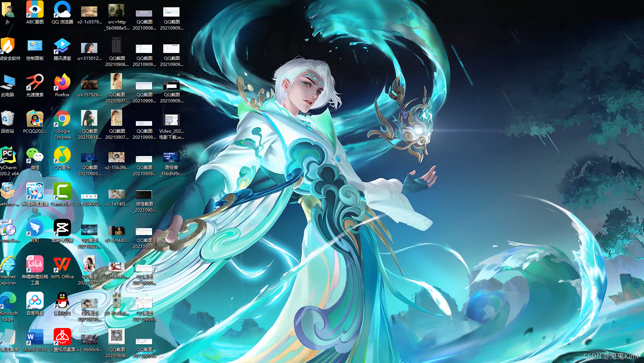Launch Firefox from the desktop
The height and width of the screenshot is (363, 644).
[x=62, y=85]
